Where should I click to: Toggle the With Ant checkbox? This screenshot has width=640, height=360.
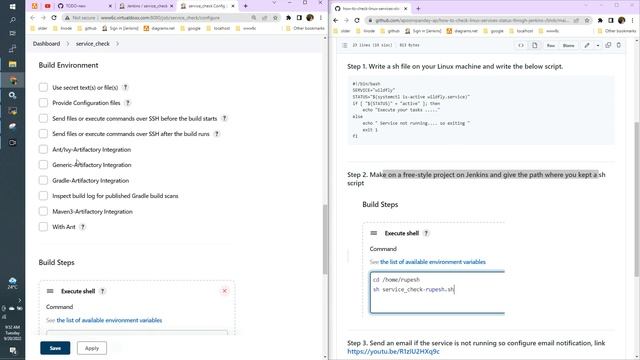click(43, 227)
